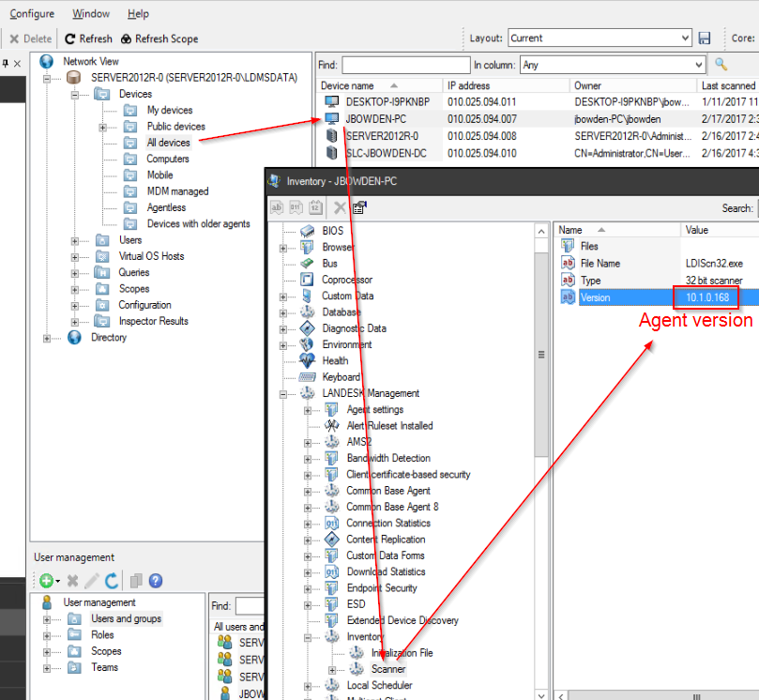Open Inventory data in string format (ab icon)

click(278, 207)
